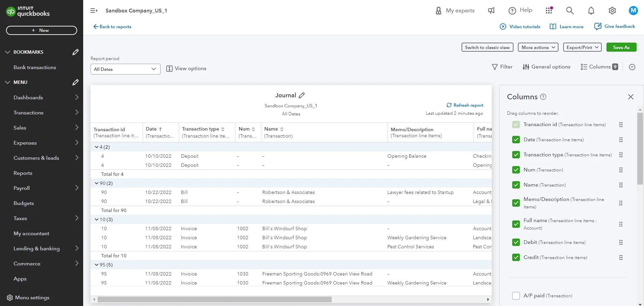The height and width of the screenshot is (306, 644).
Task: Open the announcements megaphone icon
Action: [491, 11]
